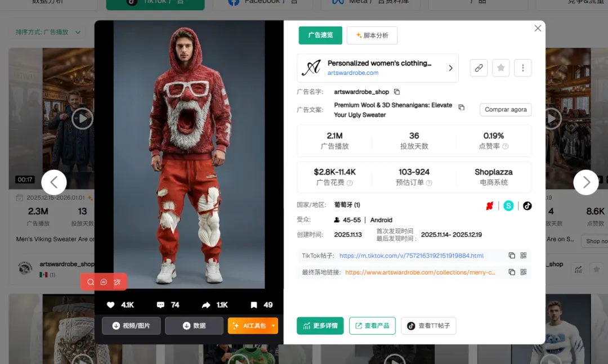
Task: Show QR code for TikTok post
Action: pyautogui.click(x=524, y=255)
